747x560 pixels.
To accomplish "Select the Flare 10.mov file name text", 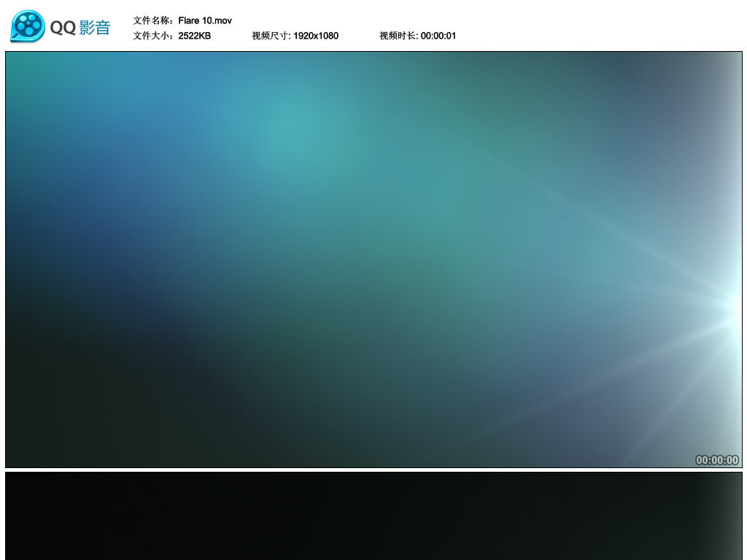I will (x=206, y=20).
